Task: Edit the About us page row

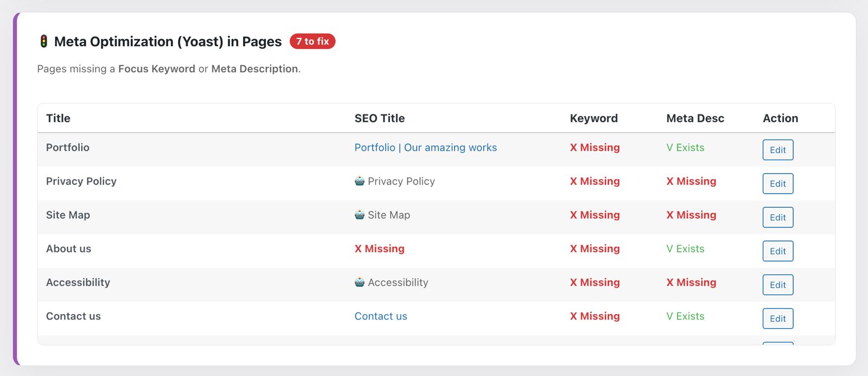Action: click(777, 251)
